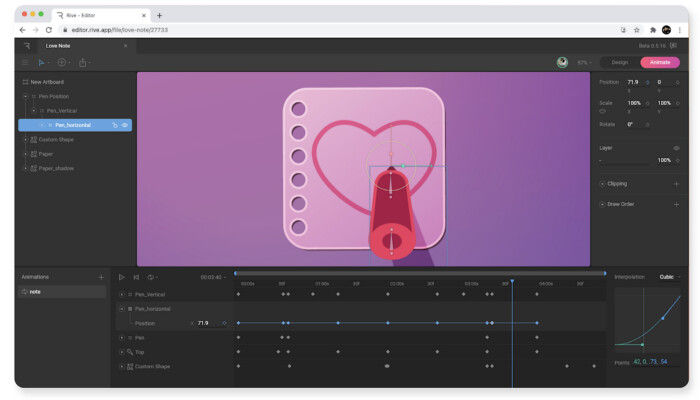Toggle the Layer visibility eye in properties
This screenshot has height=400, width=700.
click(677, 148)
